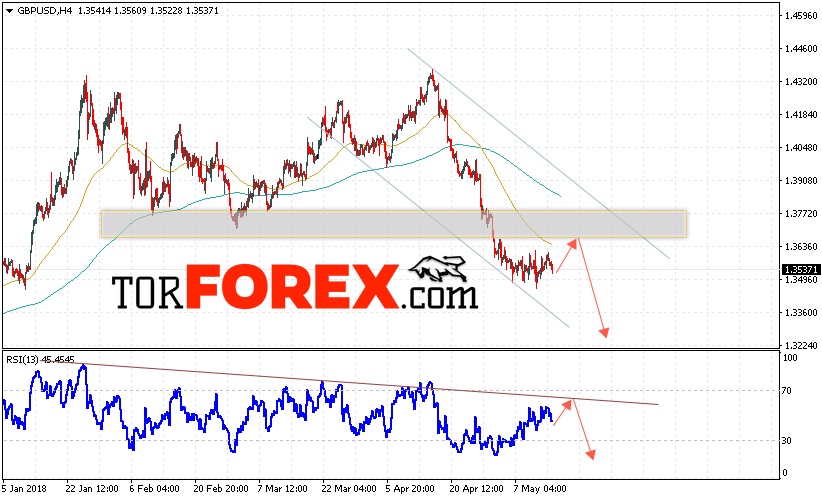
Task: Click the RSI level 30 label
Action: (x=786, y=441)
